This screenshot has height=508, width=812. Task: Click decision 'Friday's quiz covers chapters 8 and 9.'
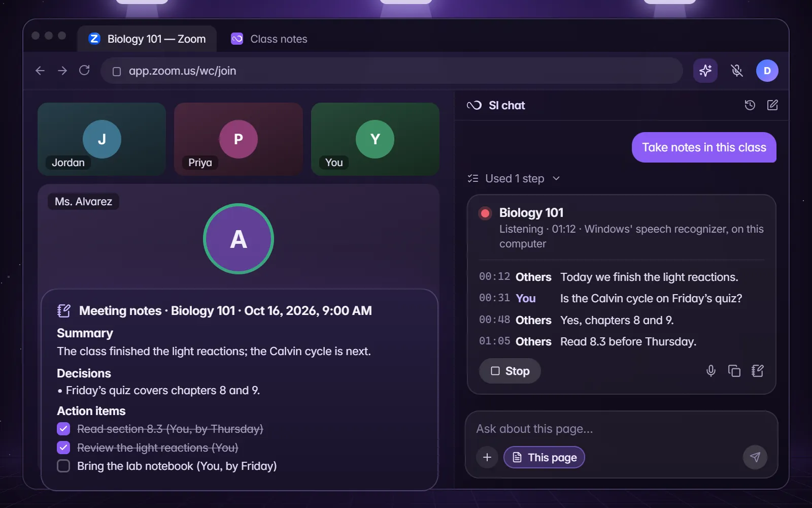coord(162,390)
